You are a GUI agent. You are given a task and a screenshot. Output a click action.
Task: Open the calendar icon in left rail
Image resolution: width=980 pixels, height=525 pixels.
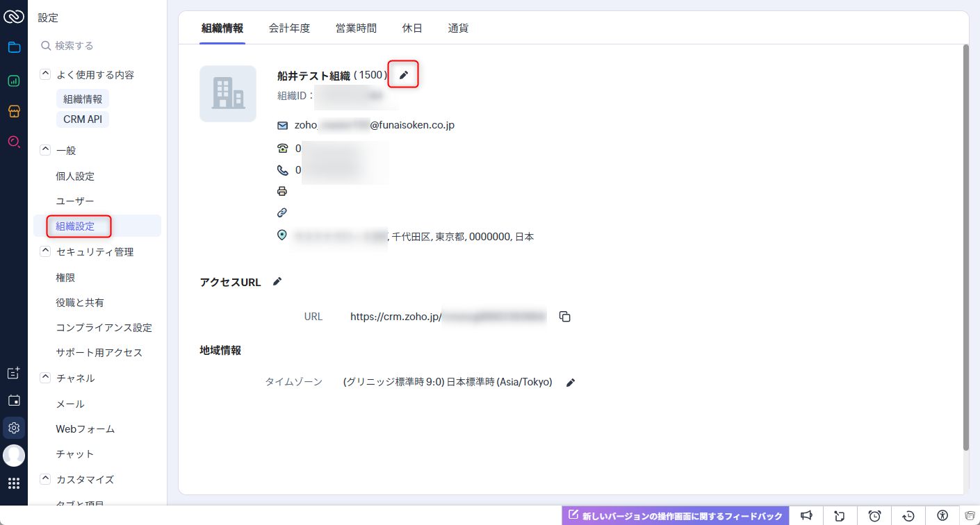click(14, 401)
